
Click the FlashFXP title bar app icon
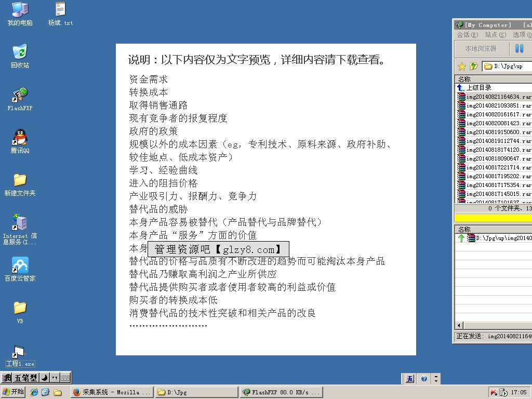(x=460, y=25)
